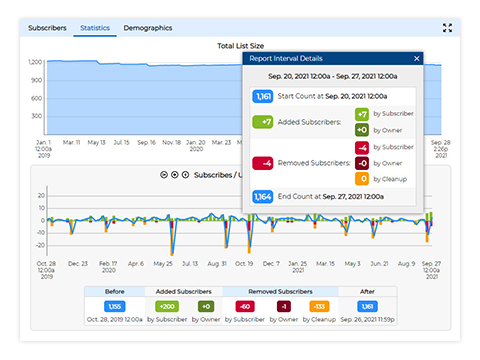Click the orange 0 by Cleanup badge
Screen dimensions: 480x360
362,179
